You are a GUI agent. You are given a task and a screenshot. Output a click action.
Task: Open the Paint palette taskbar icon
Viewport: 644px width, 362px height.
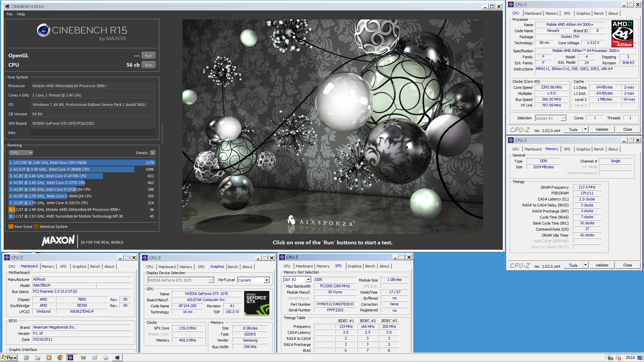[95, 358]
